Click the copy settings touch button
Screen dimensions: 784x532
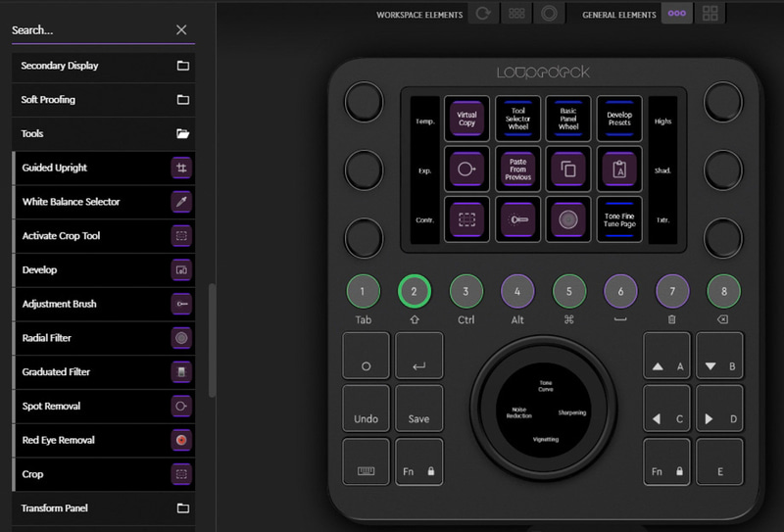pos(568,169)
